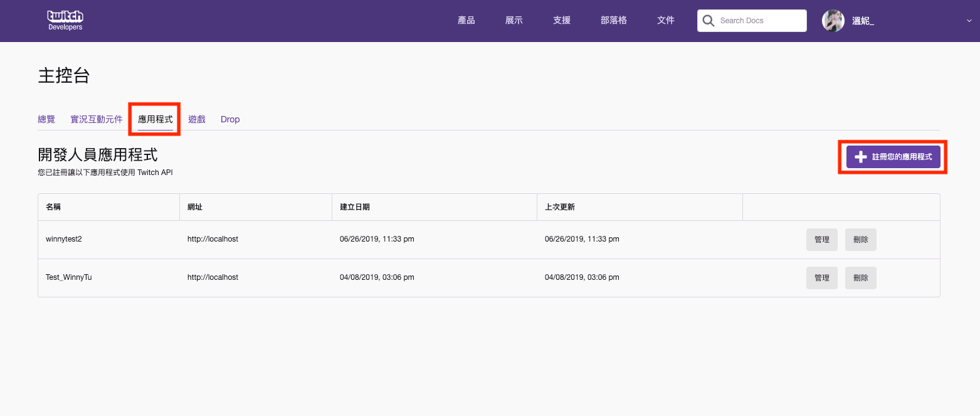Open the account dropdown arrow
This screenshot has height=416, width=980.
click(x=969, y=21)
